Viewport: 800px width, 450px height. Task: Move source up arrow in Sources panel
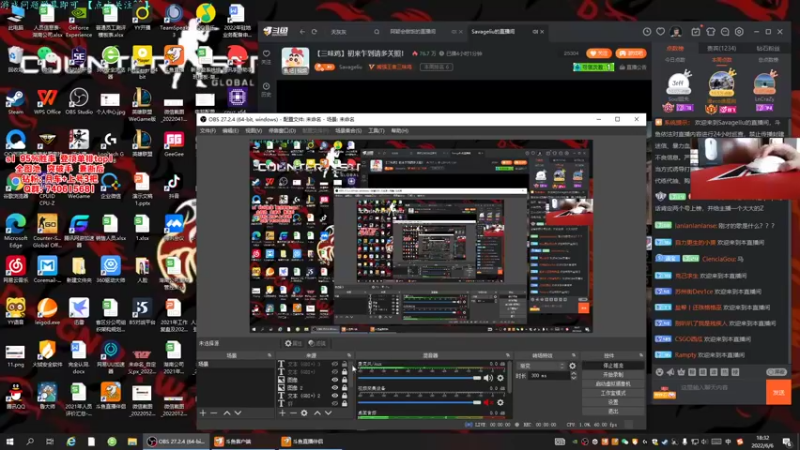point(317,413)
